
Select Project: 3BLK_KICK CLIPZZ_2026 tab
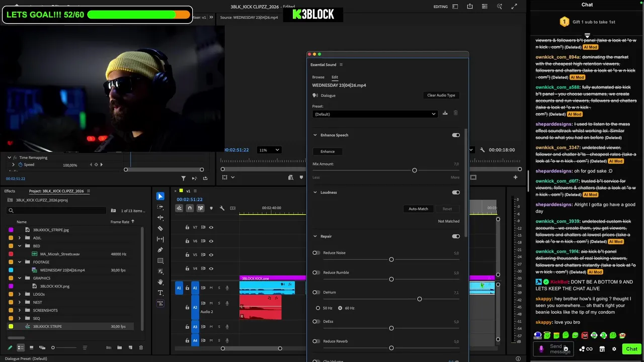pyautogui.click(x=56, y=191)
